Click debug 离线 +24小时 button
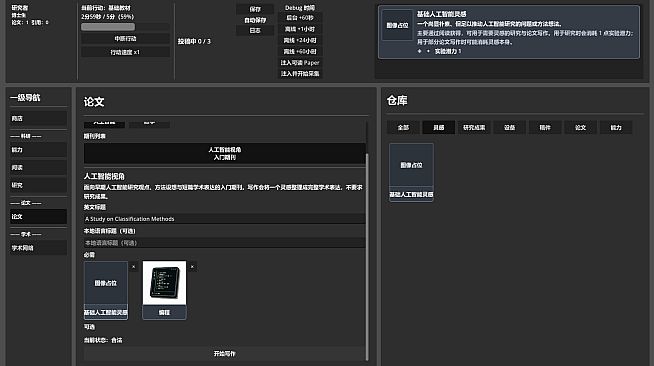Screen dimensions: 654x366 click(x=300, y=40)
